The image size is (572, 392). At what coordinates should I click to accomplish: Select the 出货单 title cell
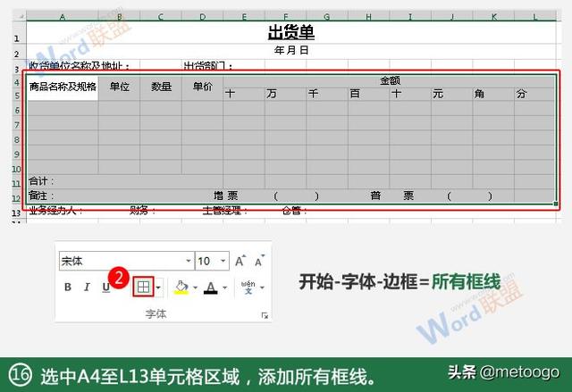[291, 33]
